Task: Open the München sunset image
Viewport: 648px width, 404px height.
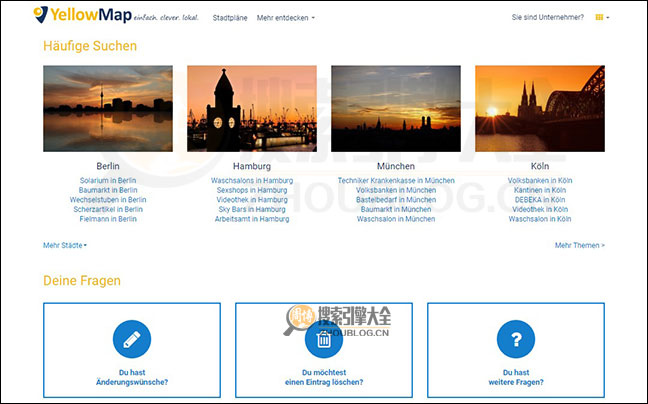Action: point(396,108)
